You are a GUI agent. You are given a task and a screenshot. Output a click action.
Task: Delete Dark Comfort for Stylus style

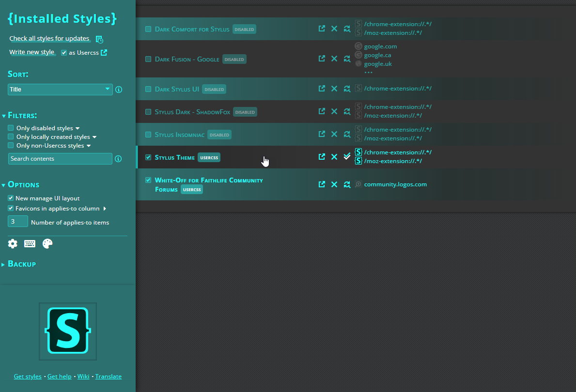point(334,29)
